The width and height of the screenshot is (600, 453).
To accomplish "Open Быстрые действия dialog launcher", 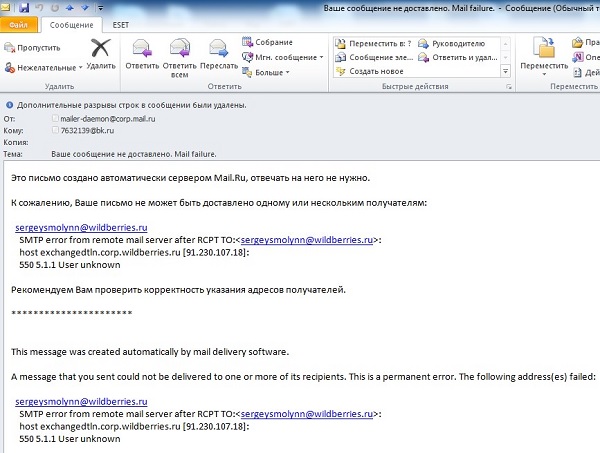I will [509, 87].
